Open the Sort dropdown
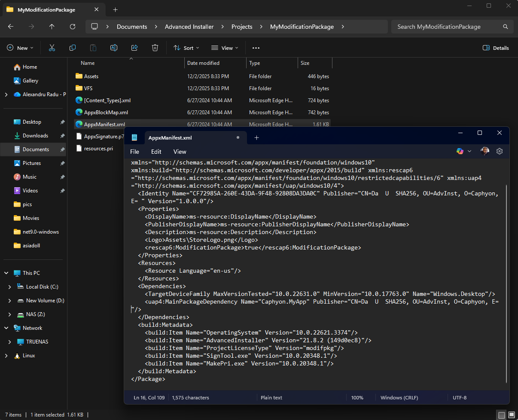This screenshot has width=518, height=420. 186,48
